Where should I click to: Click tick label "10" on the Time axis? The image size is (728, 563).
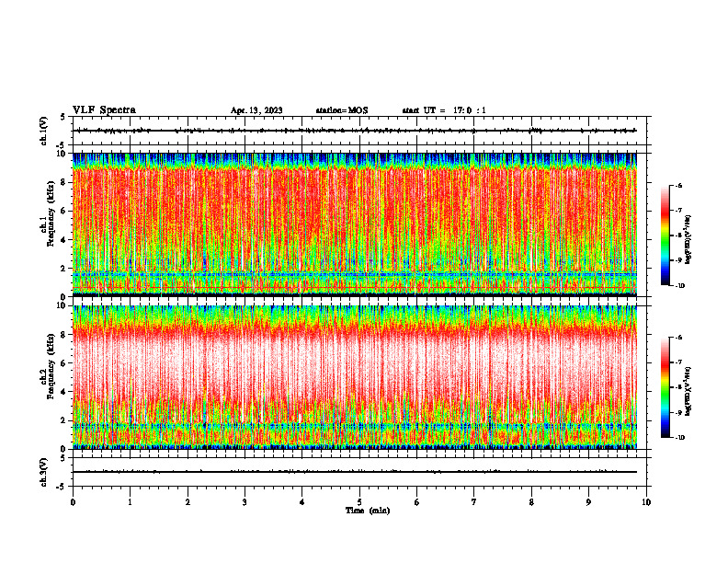(646, 502)
